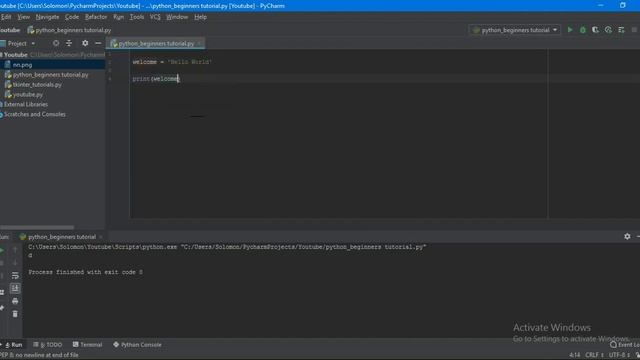Select the python_beginners tutorial.py editor tab

tap(156, 43)
